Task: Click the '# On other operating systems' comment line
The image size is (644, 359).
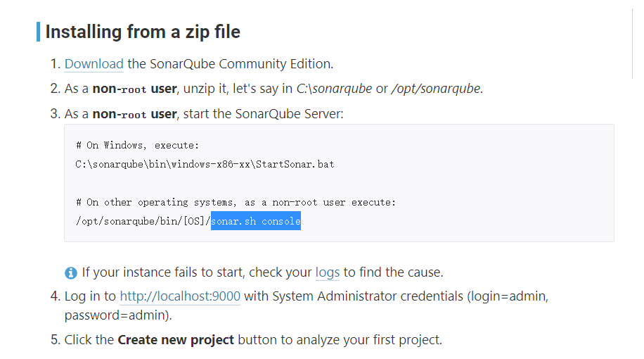Action: click(236, 202)
